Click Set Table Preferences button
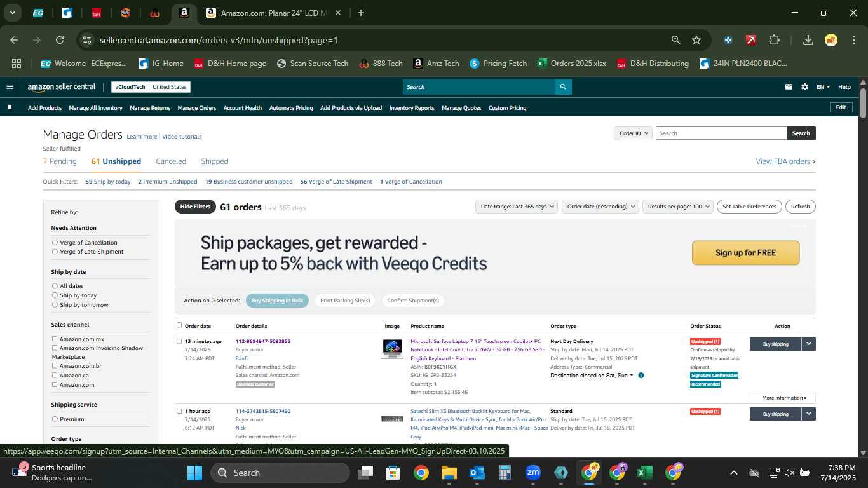This screenshot has width=868, height=488. pyautogui.click(x=749, y=207)
